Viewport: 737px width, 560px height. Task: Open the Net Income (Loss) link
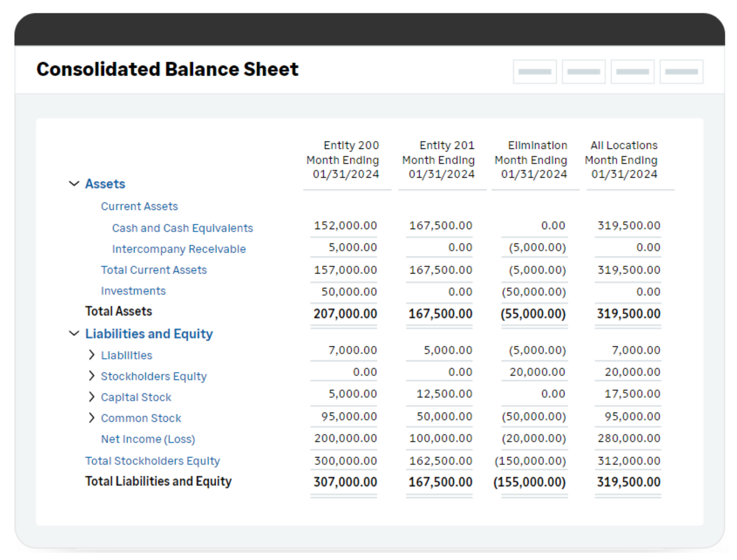(148, 439)
